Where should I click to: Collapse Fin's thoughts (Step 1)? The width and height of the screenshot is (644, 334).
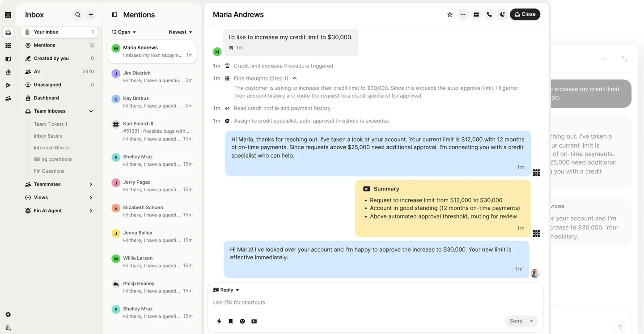coord(295,78)
